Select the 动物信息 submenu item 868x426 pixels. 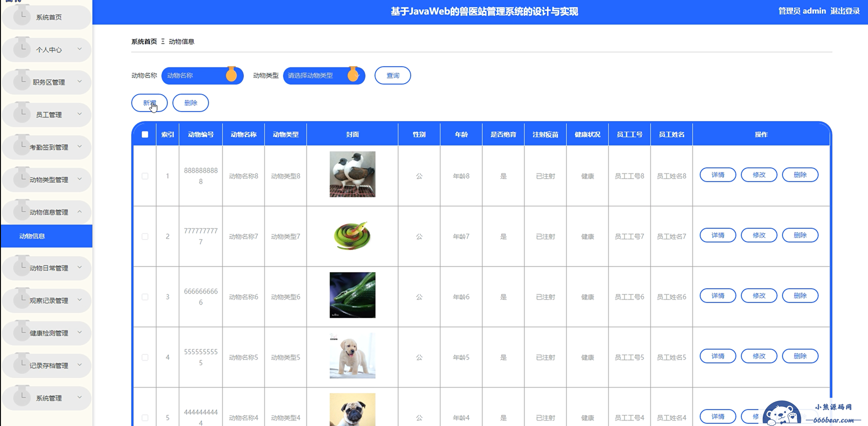[x=47, y=236]
